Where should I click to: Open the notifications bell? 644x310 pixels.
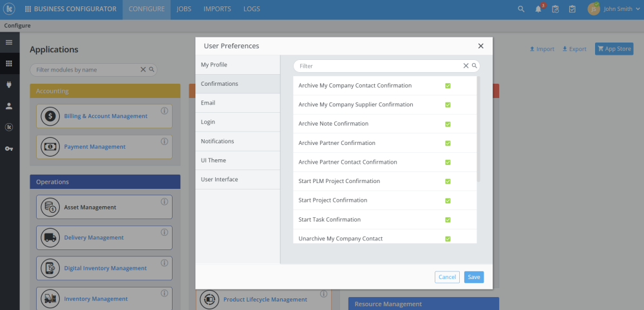pyautogui.click(x=538, y=9)
